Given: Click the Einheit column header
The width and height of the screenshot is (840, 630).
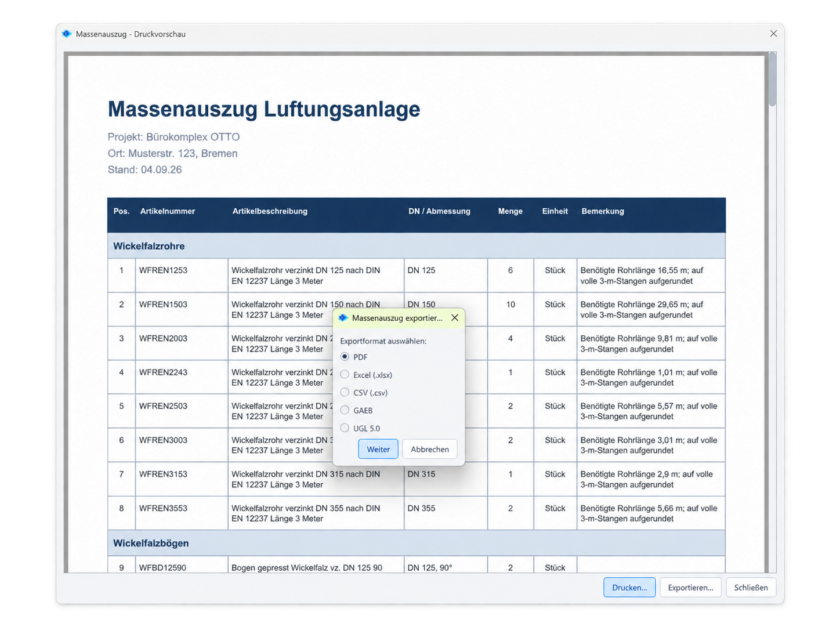Looking at the screenshot, I should [x=555, y=211].
